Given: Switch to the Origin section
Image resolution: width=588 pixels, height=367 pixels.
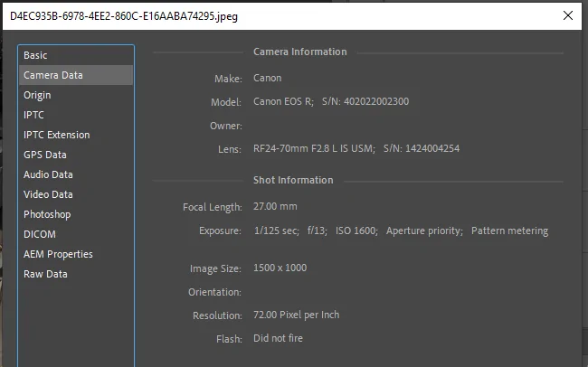Looking at the screenshot, I should point(37,95).
